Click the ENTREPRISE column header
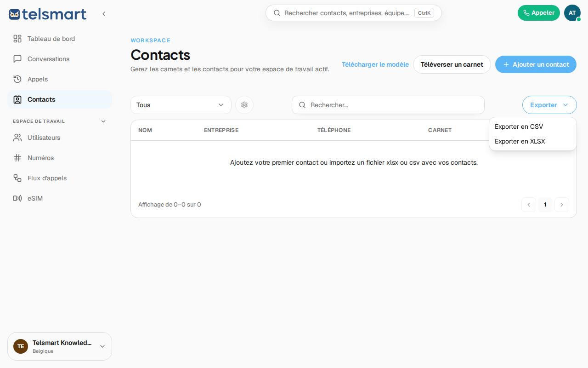 (221, 130)
